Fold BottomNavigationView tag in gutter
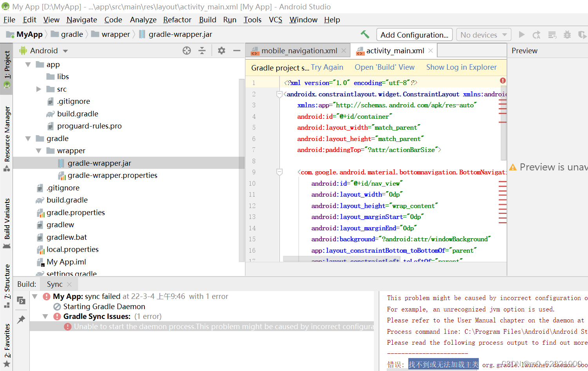The image size is (588, 371). click(x=280, y=172)
